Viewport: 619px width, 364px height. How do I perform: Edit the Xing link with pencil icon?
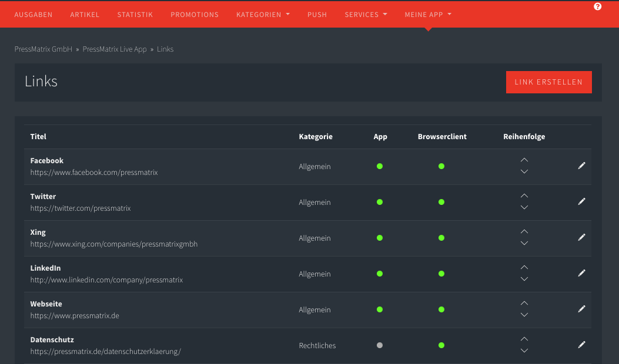(581, 237)
